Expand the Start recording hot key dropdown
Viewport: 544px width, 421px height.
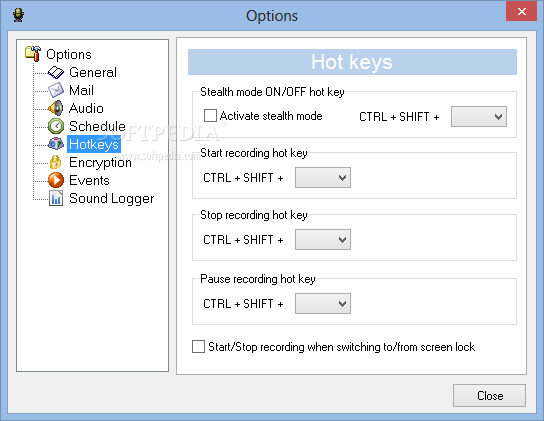click(323, 178)
